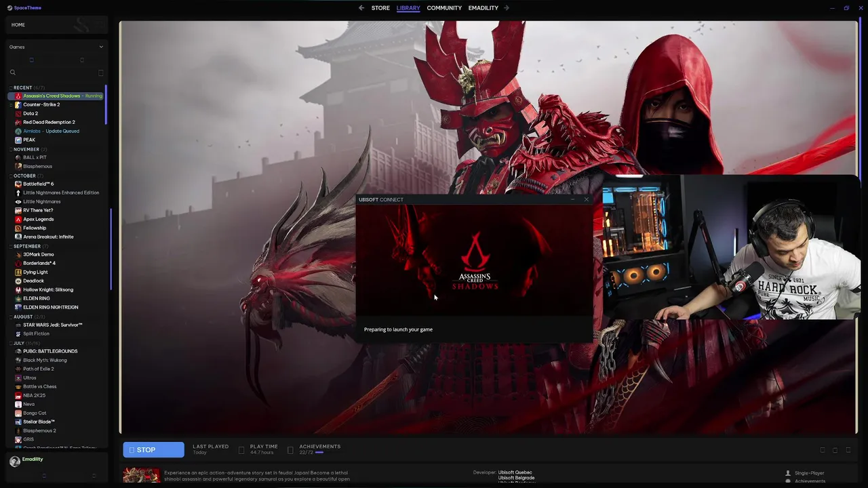
Task: Click the 3DMark Demo icon
Action: [18, 255]
